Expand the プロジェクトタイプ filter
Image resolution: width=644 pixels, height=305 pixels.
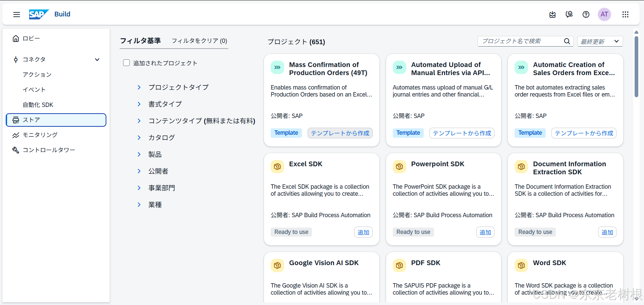tap(139, 87)
